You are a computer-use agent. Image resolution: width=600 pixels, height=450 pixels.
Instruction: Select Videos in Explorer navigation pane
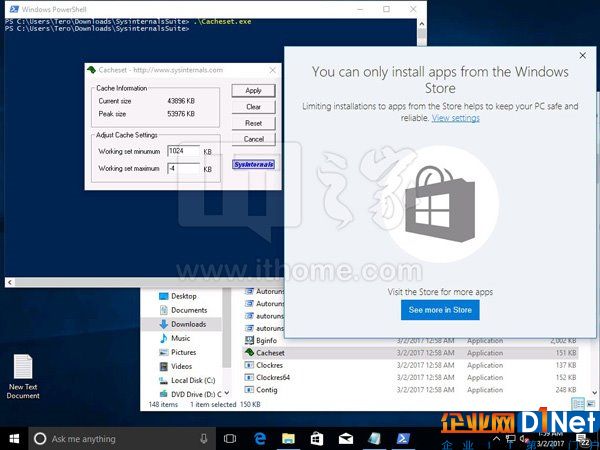coord(181,367)
